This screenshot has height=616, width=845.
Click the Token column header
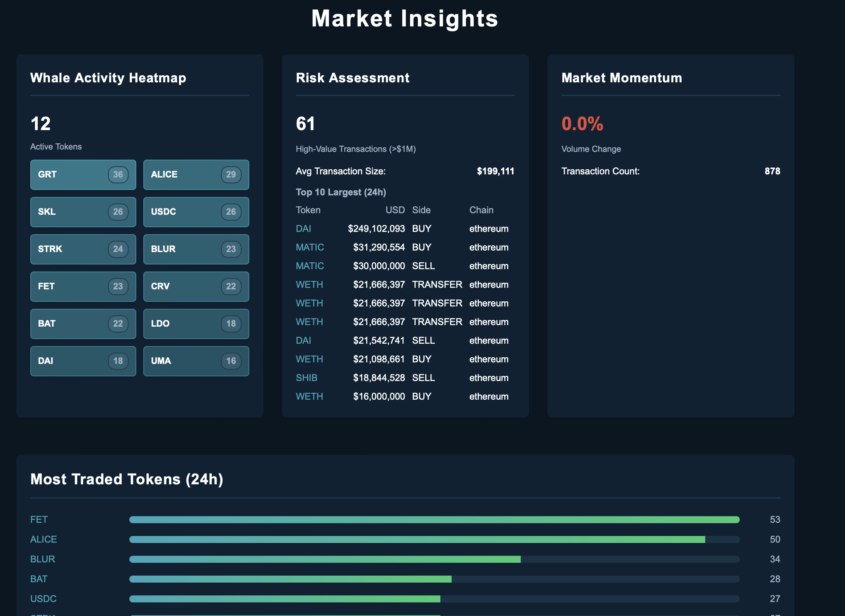tap(308, 210)
